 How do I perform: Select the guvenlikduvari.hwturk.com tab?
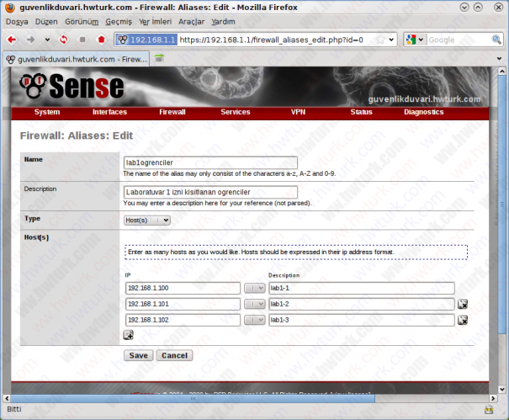pos(77,59)
